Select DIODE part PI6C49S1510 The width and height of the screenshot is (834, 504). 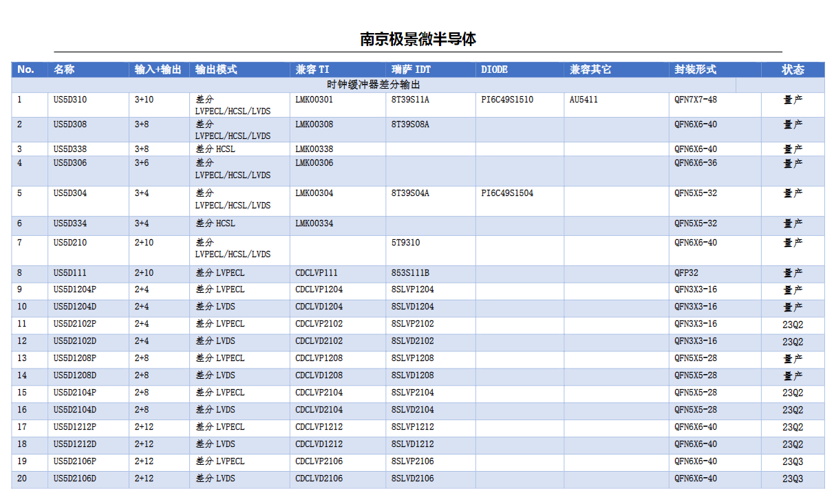[507, 100]
